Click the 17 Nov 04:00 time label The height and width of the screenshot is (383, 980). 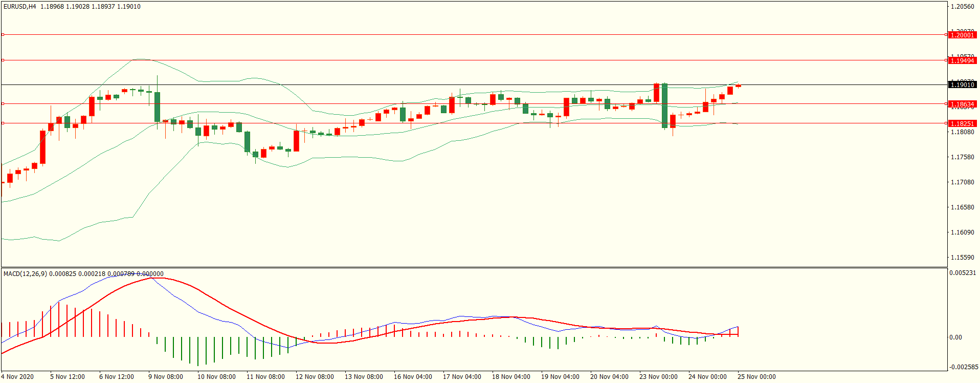[462, 377]
